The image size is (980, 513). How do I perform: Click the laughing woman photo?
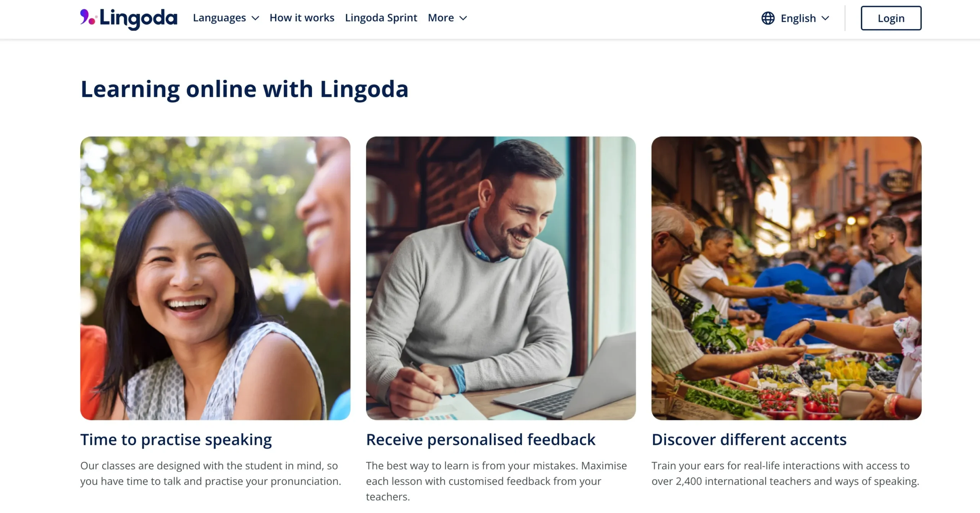coord(215,278)
